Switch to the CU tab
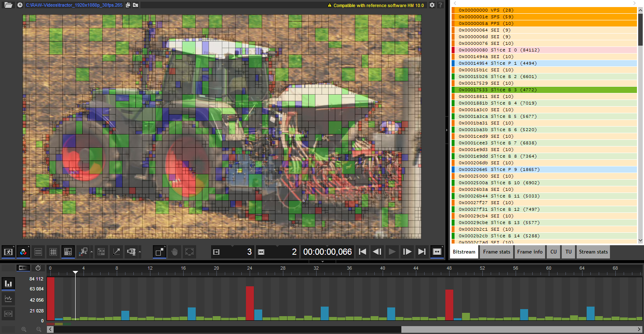The width and height of the screenshot is (644, 334). click(x=553, y=252)
